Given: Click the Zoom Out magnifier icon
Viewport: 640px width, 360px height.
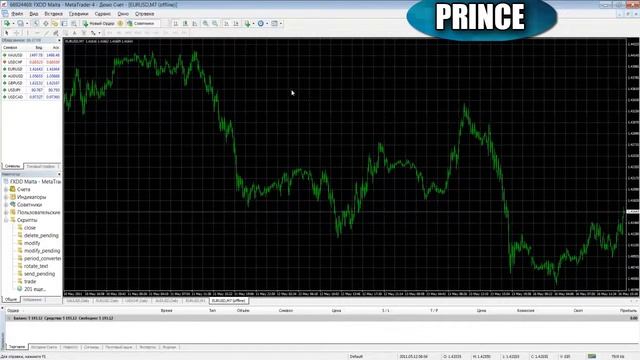Looking at the screenshot, I should click(215, 24).
